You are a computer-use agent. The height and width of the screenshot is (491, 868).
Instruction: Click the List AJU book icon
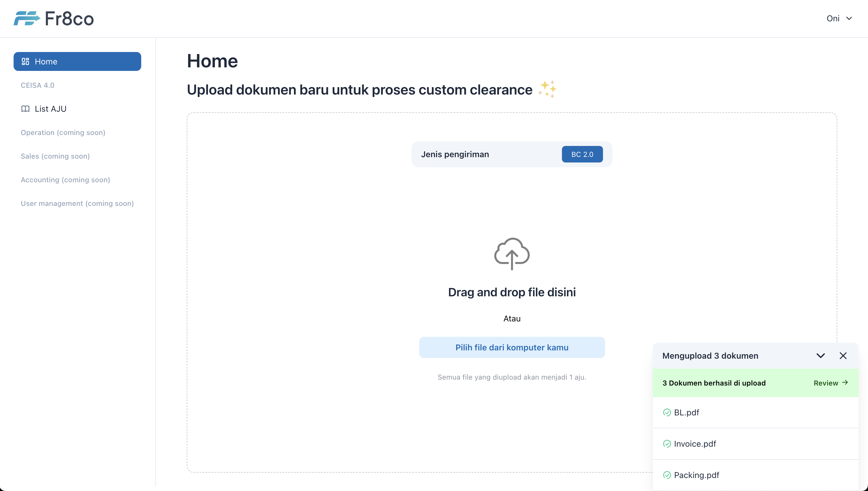tap(25, 109)
